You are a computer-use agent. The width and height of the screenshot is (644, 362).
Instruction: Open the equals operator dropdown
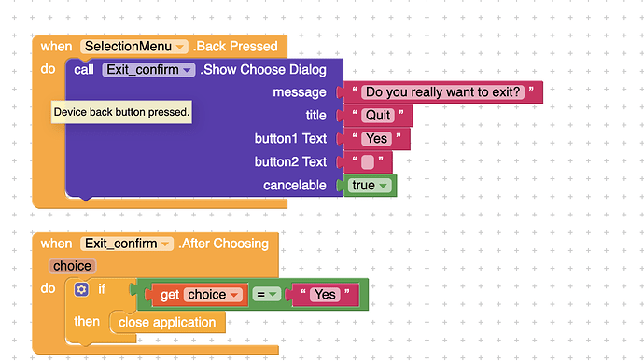[x=266, y=295]
